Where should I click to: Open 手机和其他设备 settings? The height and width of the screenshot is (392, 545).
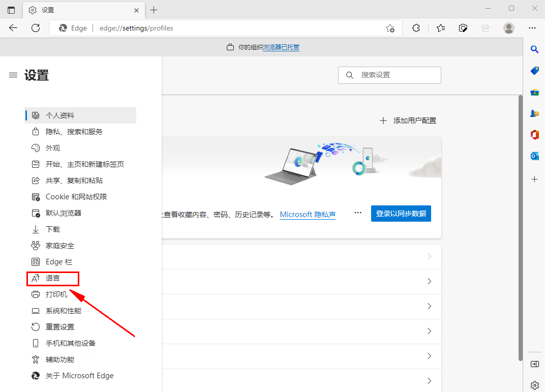click(81, 343)
